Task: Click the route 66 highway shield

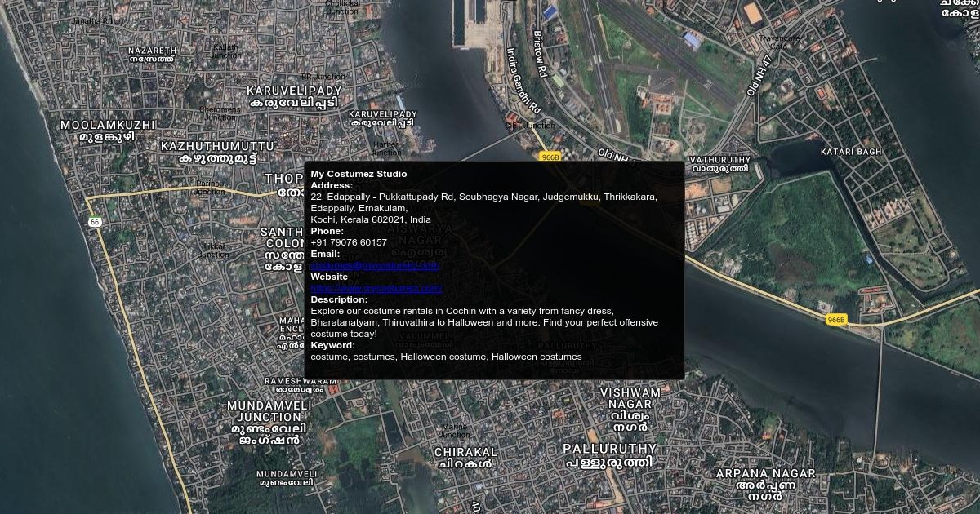Action: (95, 222)
